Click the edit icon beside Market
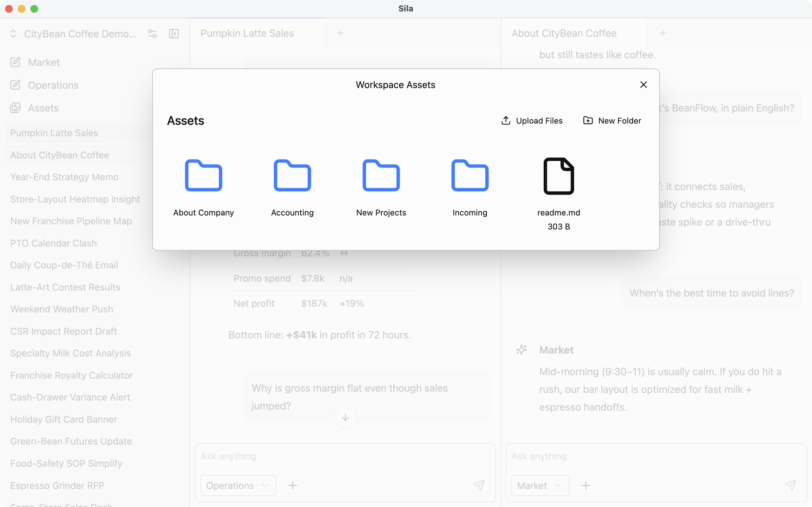The width and height of the screenshot is (812, 507). pyautogui.click(x=16, y=62)
